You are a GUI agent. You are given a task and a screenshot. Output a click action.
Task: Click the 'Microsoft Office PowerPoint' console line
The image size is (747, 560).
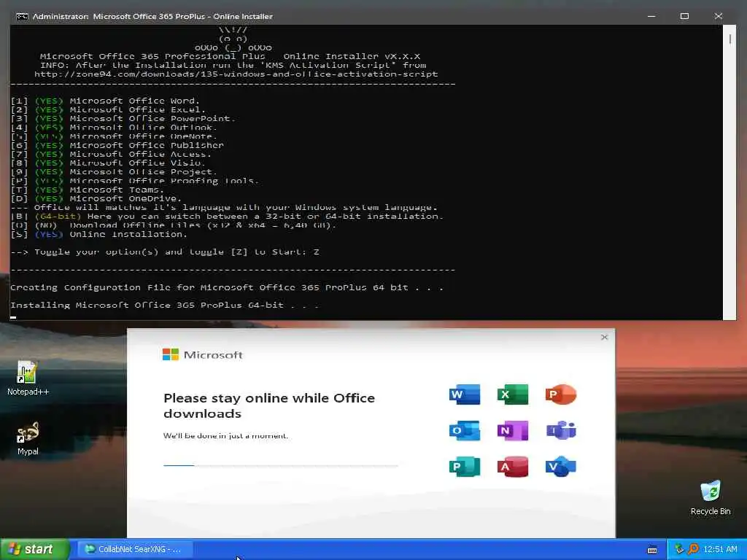[x=123, y=119]
